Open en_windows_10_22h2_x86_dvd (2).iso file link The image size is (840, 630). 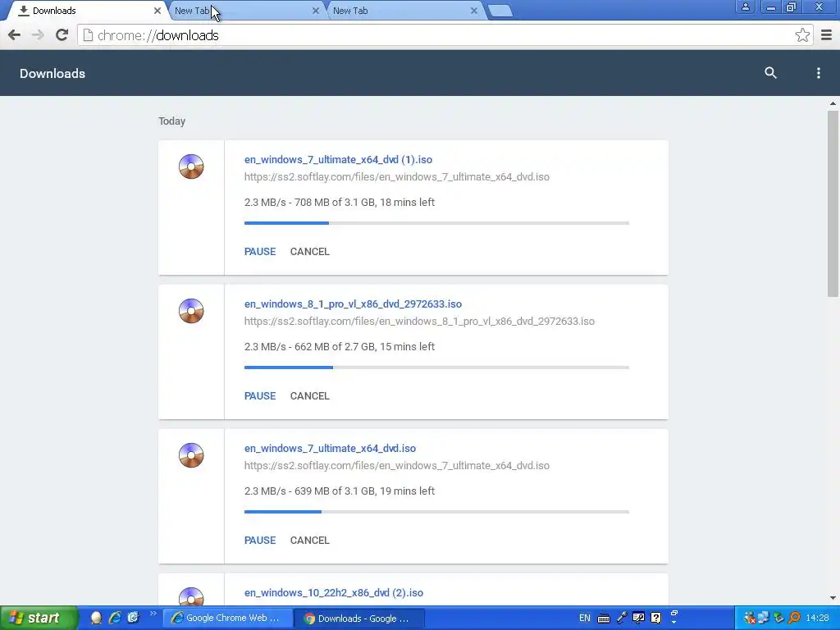point(334,592)
